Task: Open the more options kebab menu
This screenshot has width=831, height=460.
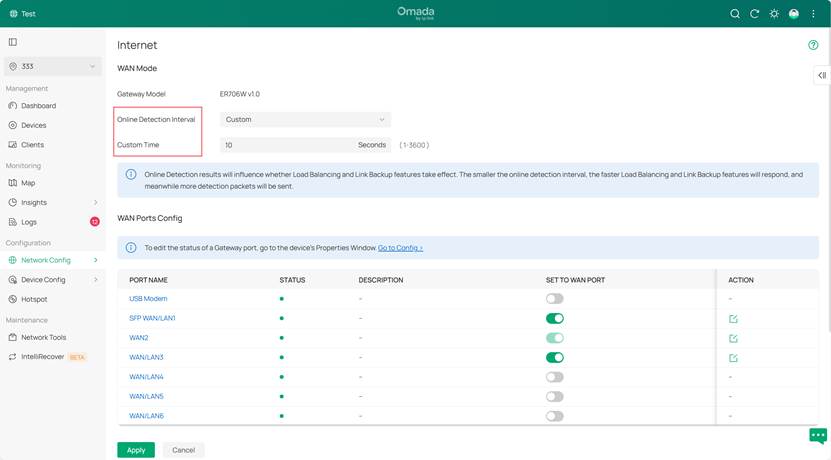Action: coord(813,14)
